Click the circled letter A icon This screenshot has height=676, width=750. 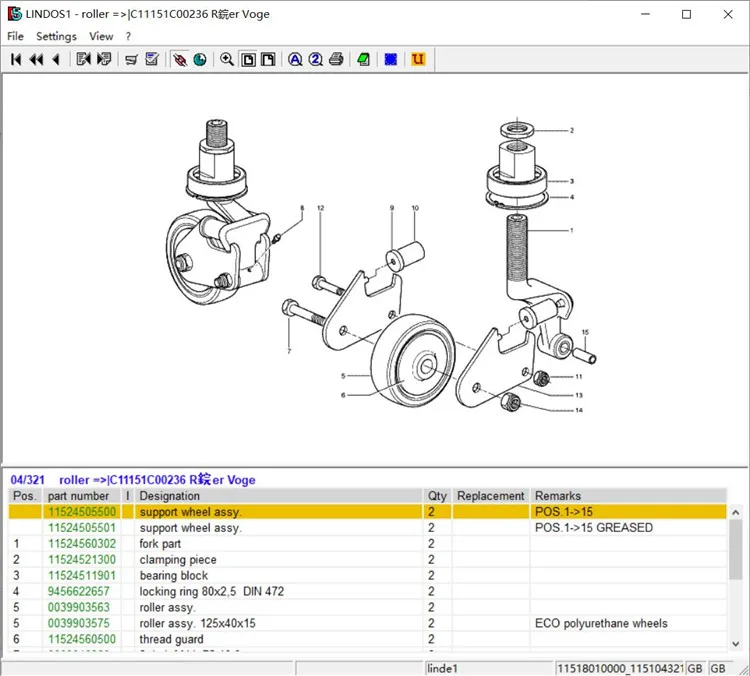coord(295,60)
